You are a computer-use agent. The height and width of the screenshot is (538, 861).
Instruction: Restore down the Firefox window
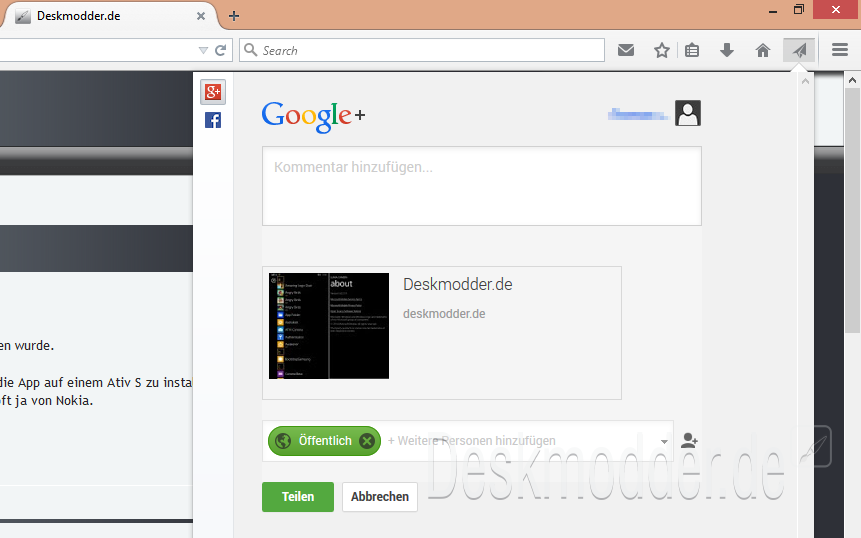click(x=799, y=9)
